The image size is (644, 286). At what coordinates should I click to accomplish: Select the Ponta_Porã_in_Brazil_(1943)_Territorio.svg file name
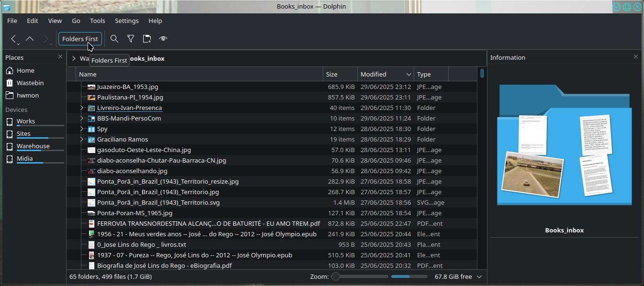click(158, 203)
